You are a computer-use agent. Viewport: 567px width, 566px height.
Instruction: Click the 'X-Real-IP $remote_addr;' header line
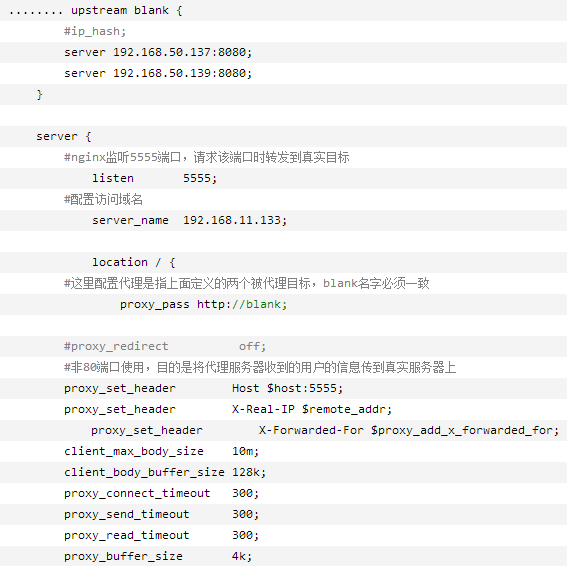[228, 409]
